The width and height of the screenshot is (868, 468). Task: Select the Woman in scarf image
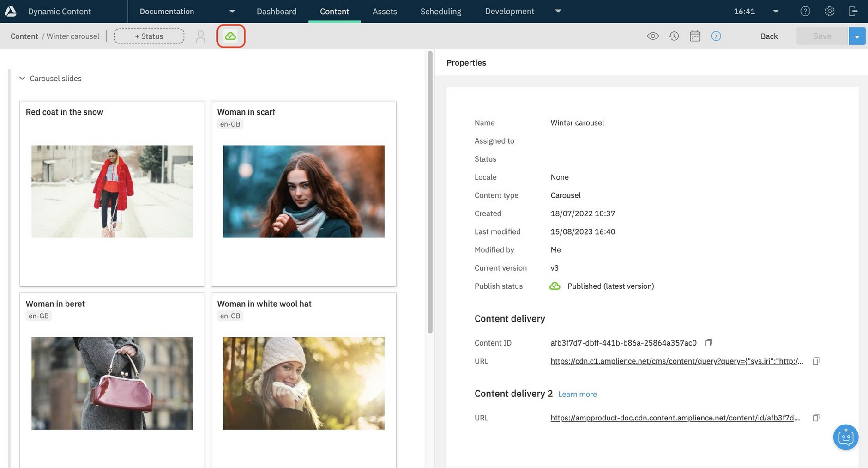(303, 191)
